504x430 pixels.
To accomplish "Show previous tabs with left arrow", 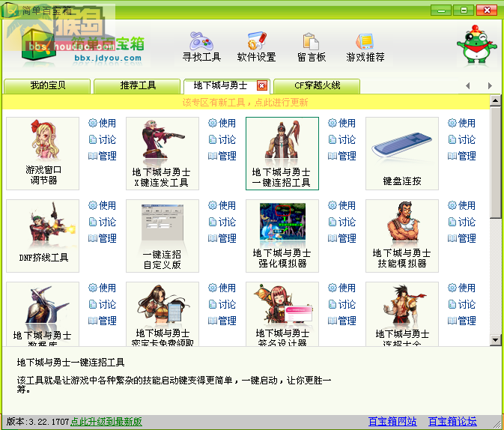I will (467, 85).
